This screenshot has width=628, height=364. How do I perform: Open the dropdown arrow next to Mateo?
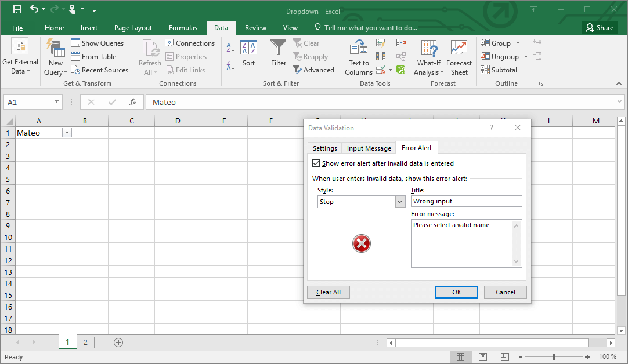click(66, 132)
